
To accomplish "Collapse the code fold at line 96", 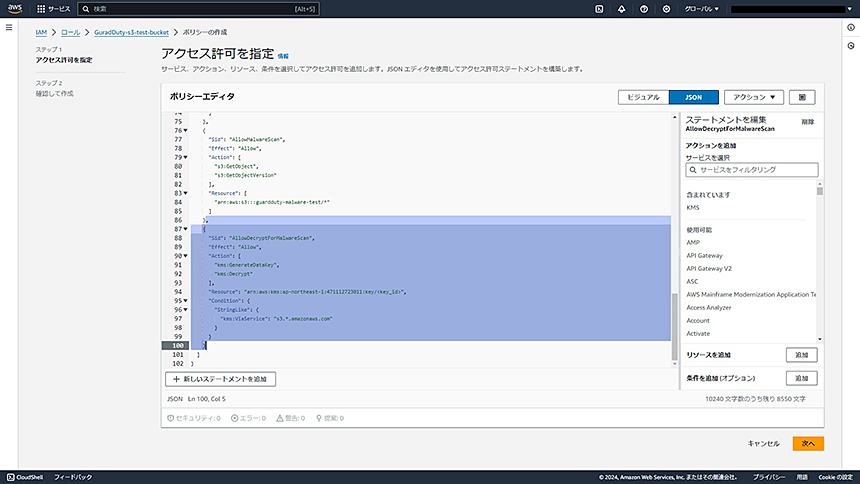I will [x=185, y=309].
